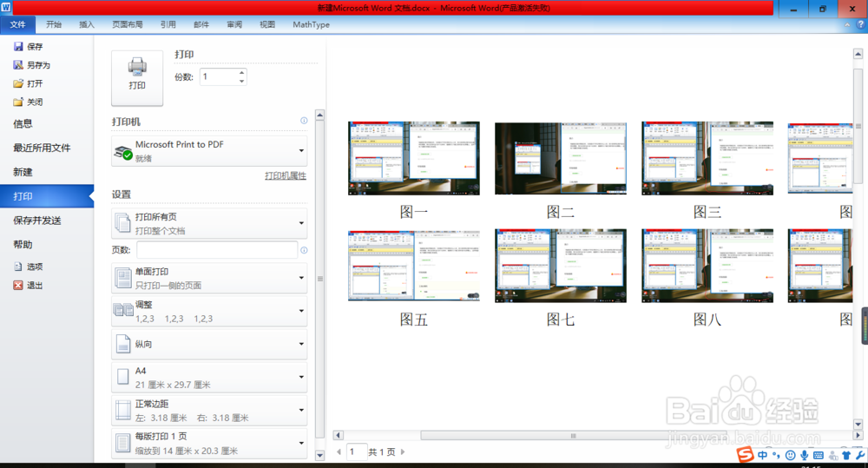Click the Sogou microphone voice input icon
The image size is (868, 468).
point(805,455)
